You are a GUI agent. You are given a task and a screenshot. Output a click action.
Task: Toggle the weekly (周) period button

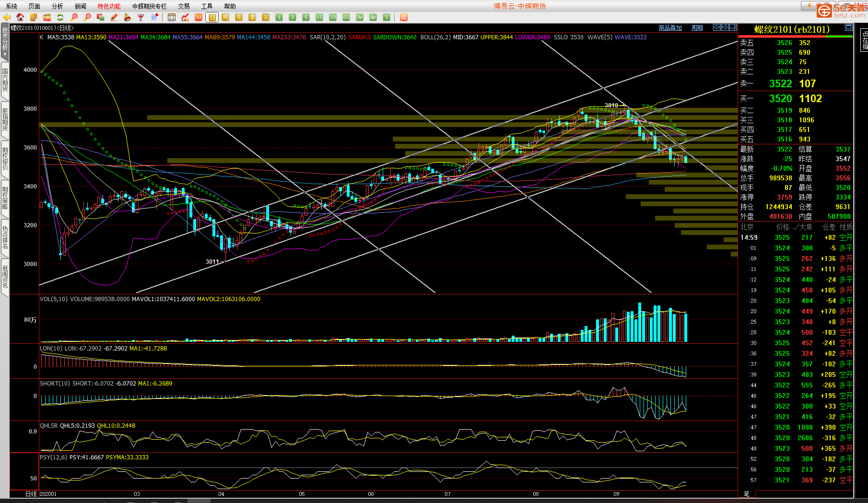click(225, 17)
